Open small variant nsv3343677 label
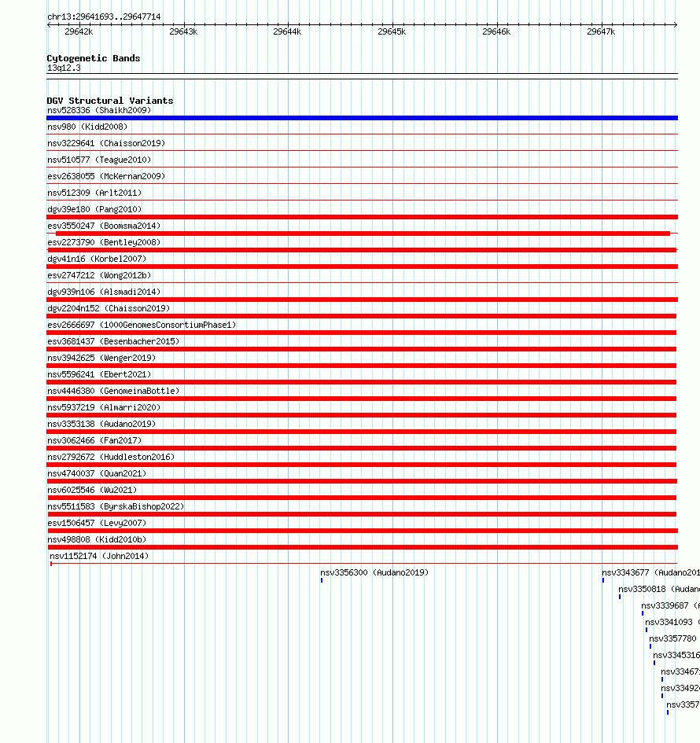 (x=650, y=572)
